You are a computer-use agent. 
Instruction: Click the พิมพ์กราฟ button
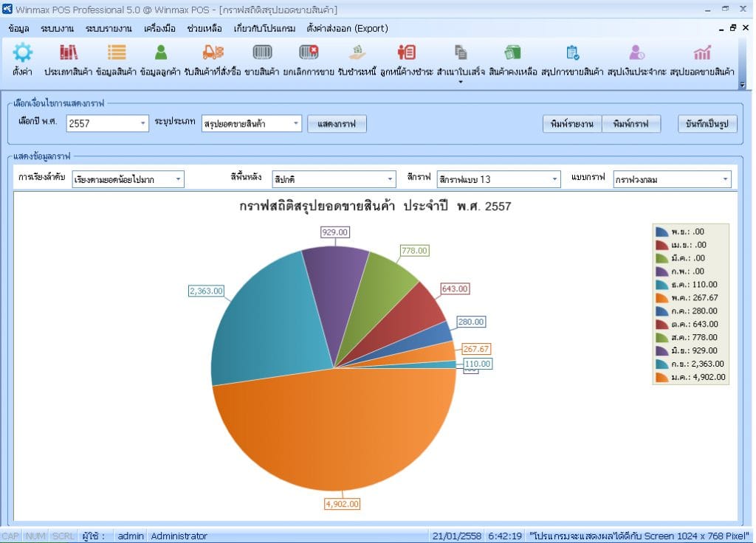coord(631,124)
